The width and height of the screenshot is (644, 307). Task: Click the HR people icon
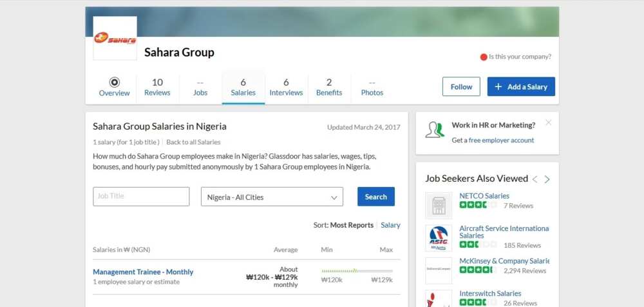435,130
